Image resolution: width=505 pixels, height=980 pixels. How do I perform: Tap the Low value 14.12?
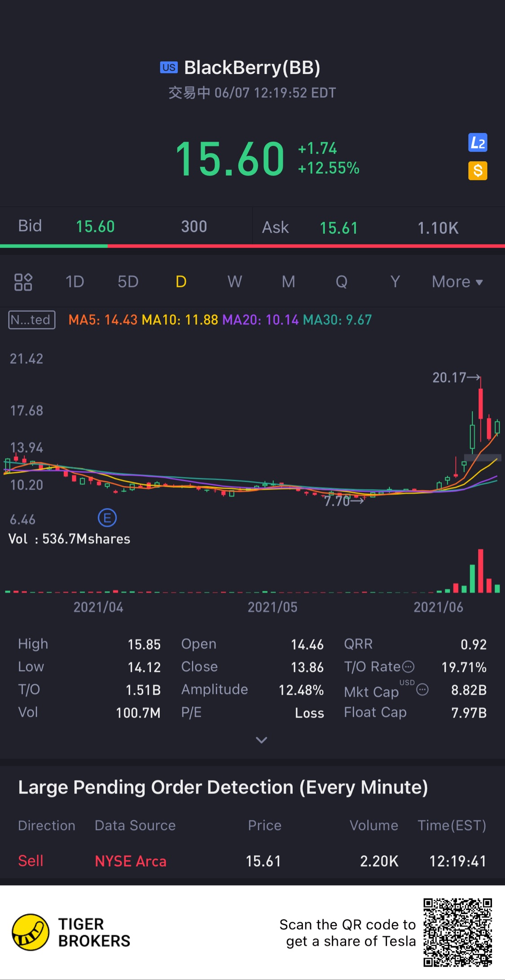(144, 667)
